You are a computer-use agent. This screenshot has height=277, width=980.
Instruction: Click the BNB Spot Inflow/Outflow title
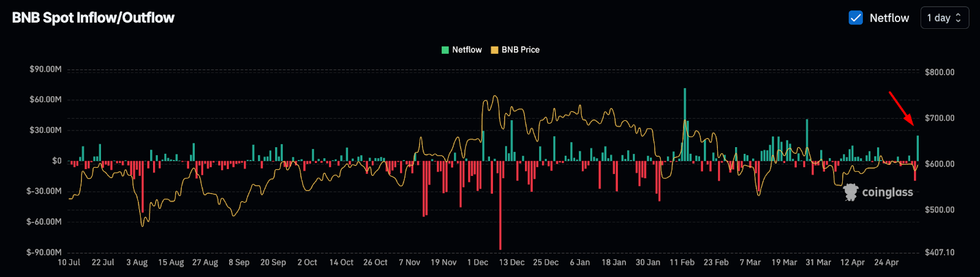tap(93, 18)
